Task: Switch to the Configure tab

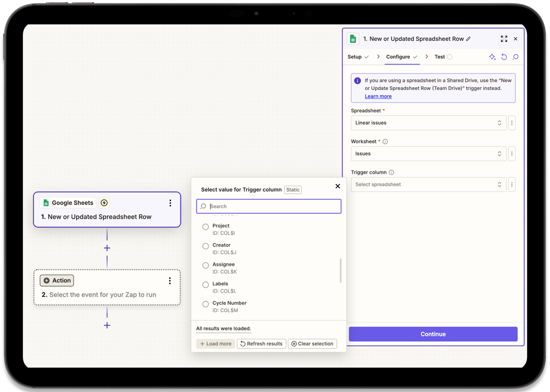Action: pos(402,57)
